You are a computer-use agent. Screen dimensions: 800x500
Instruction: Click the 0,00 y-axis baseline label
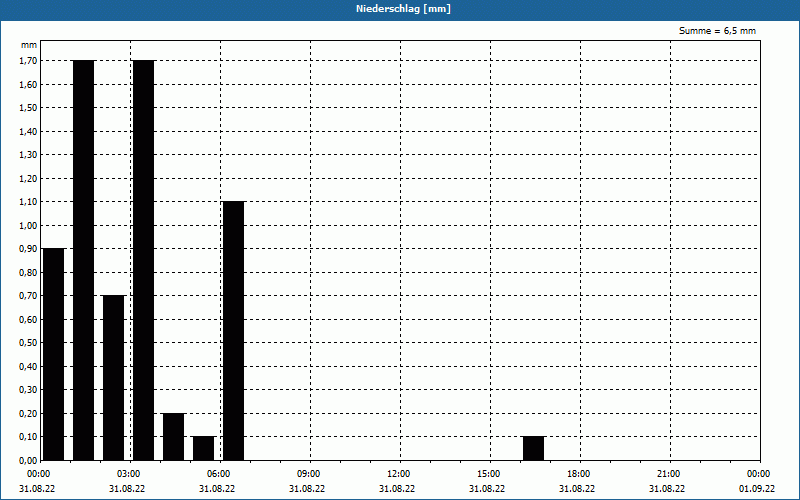28,460
